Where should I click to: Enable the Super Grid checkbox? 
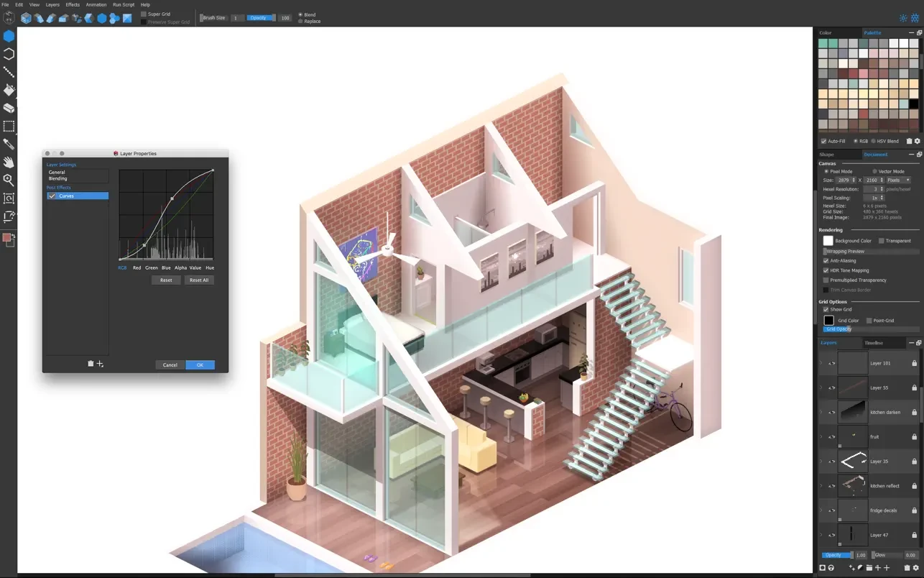coord(144,14)
